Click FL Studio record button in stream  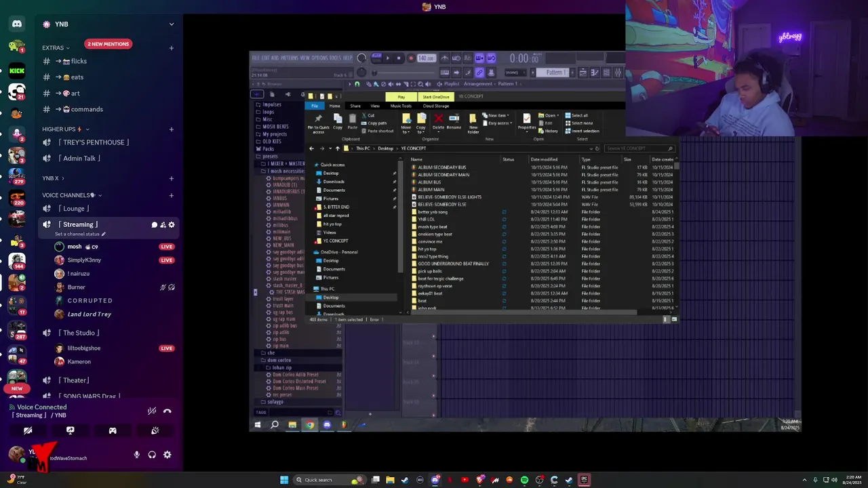pyautogui.click(x=410, y=58)
